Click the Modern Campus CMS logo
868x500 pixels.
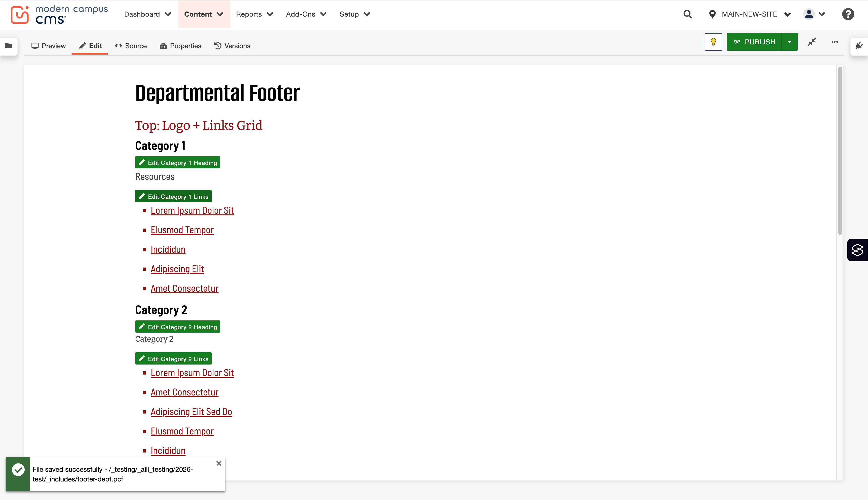(x=59, y=14)
